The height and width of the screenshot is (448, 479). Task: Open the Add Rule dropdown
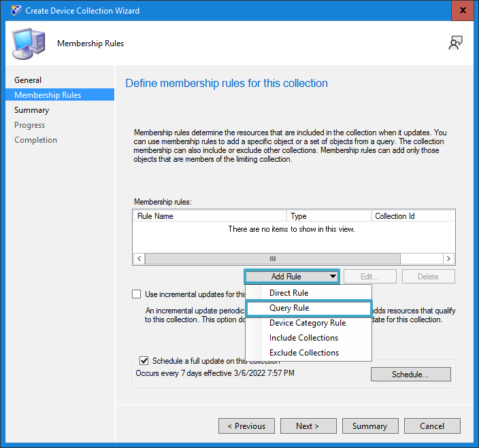point(292,277)
